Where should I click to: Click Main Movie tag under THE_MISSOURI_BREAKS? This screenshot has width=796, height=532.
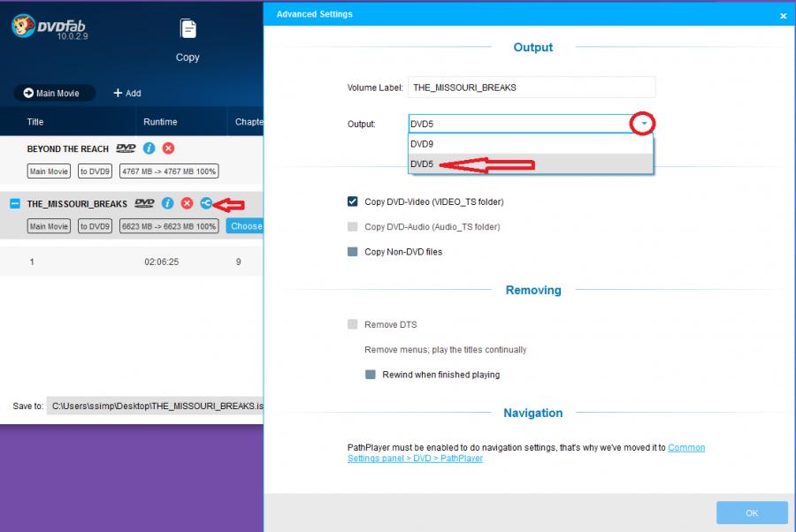pos(49,226)
